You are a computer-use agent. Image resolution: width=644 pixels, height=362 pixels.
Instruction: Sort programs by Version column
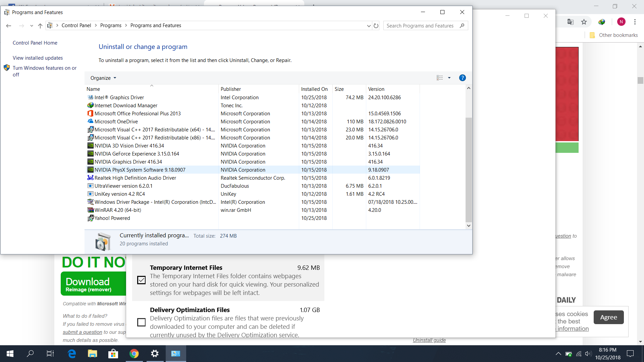393,89
